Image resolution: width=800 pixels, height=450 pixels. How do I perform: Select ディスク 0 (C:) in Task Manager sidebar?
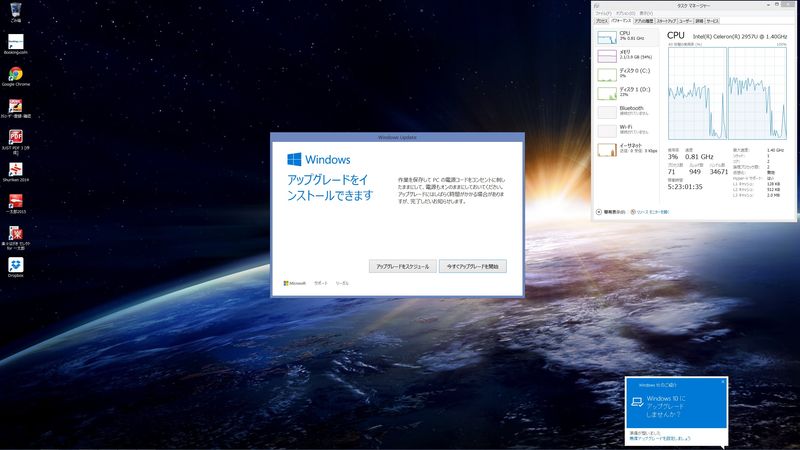627,73
